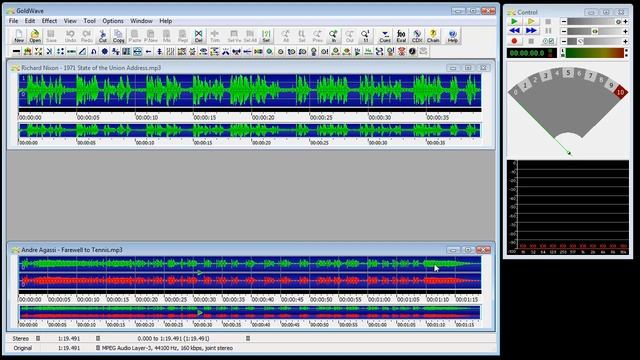
Task: Click the black bar effect icon in second toolbar
Action: pyautogui.click(x=16, y=51)
